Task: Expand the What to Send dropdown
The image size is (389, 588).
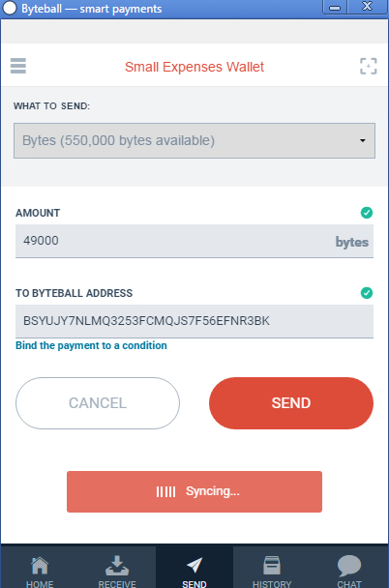Action: tap(194, 140)
